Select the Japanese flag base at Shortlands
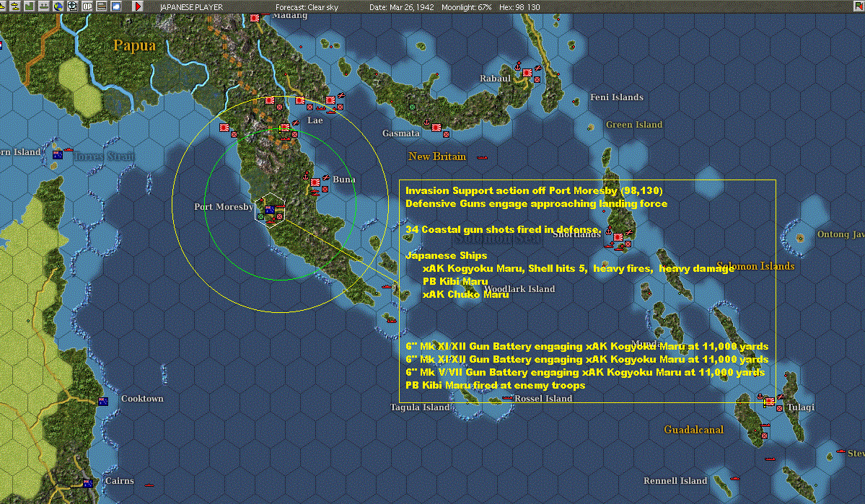Viewport: 865px width, 504px height. [x=618, y=237]
